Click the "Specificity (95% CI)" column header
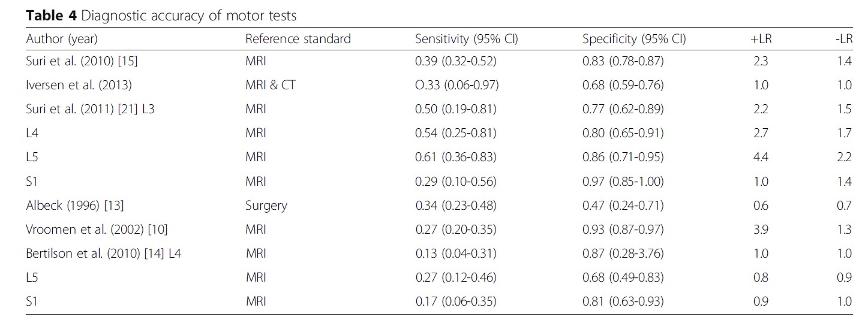 [634, 40]
